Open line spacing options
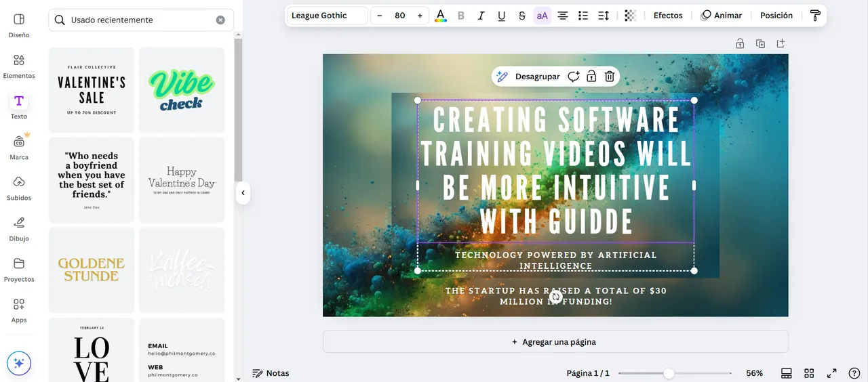This screenshot has height=382, width=868. (604, 16)
